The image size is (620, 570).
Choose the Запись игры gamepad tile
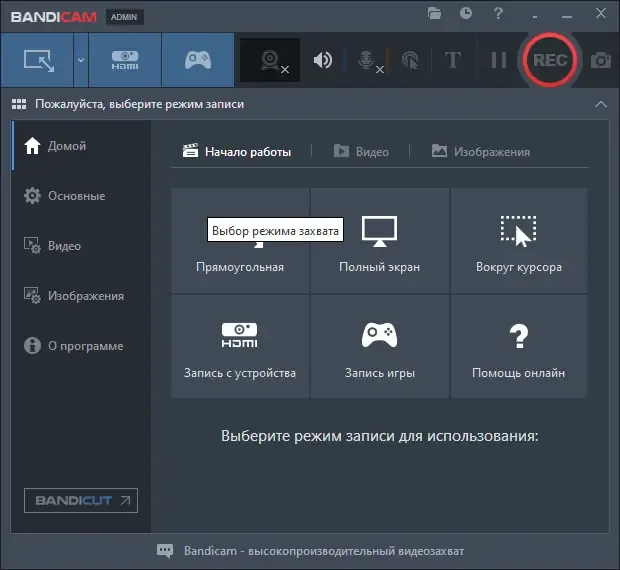pos(380,346)
